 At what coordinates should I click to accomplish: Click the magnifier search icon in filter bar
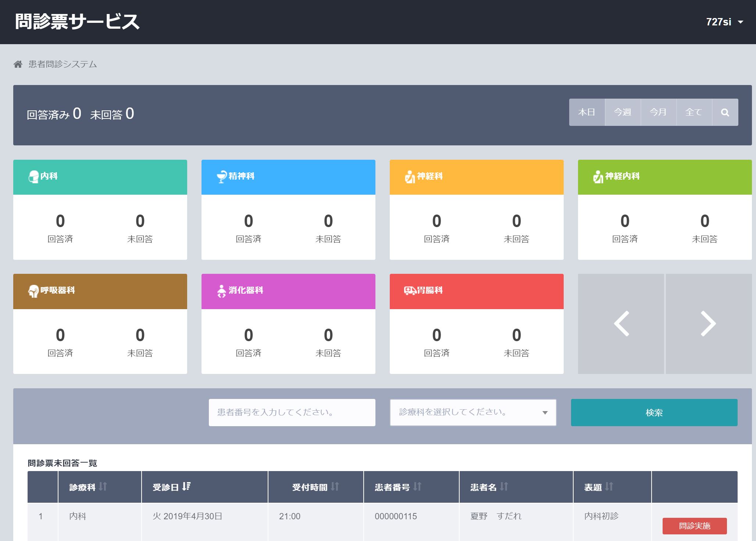(725, 112)
